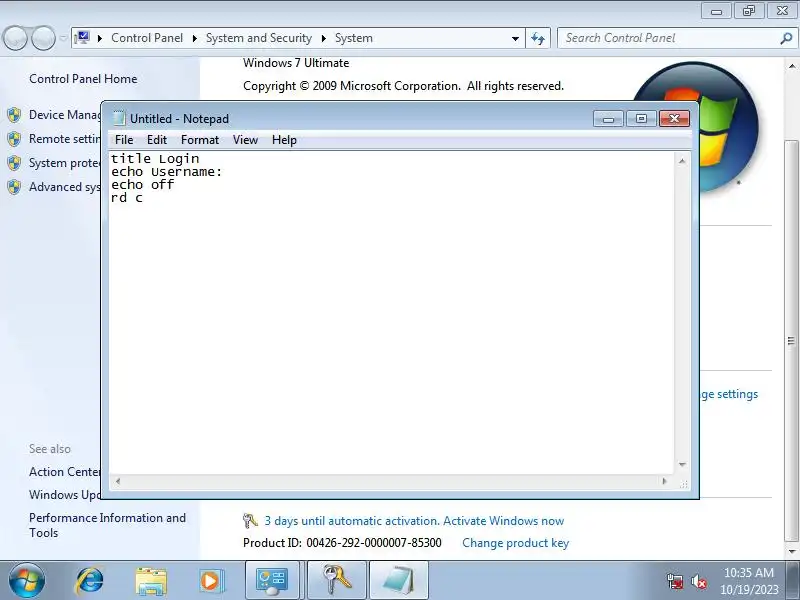Click the muted volume tray icon
This screenshot has height=600, width=800.
click(x=698, y=581)
